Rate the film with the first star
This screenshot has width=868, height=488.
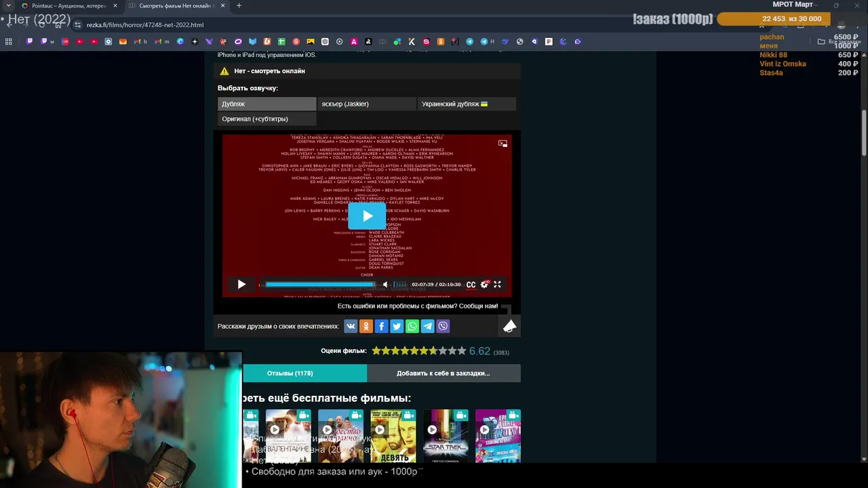pyautogui.click(x=376, y=351)
